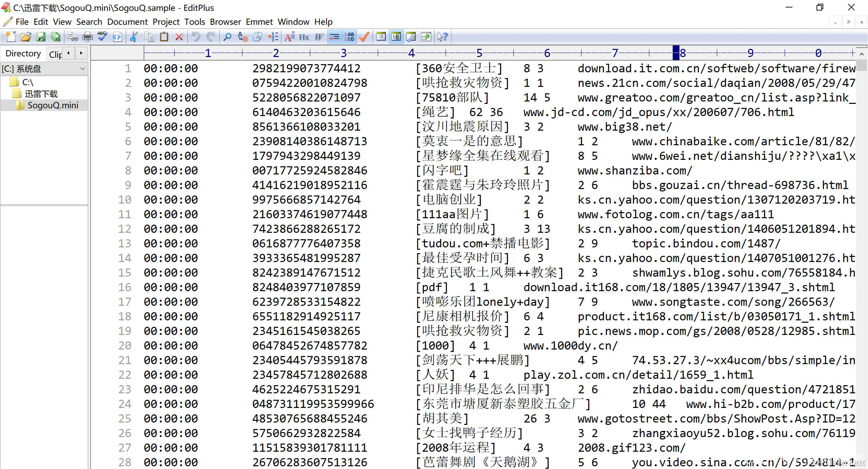The height and width of the screenshot is (469, 868).
Task: Click the New document icon
Action: point(11,37)
